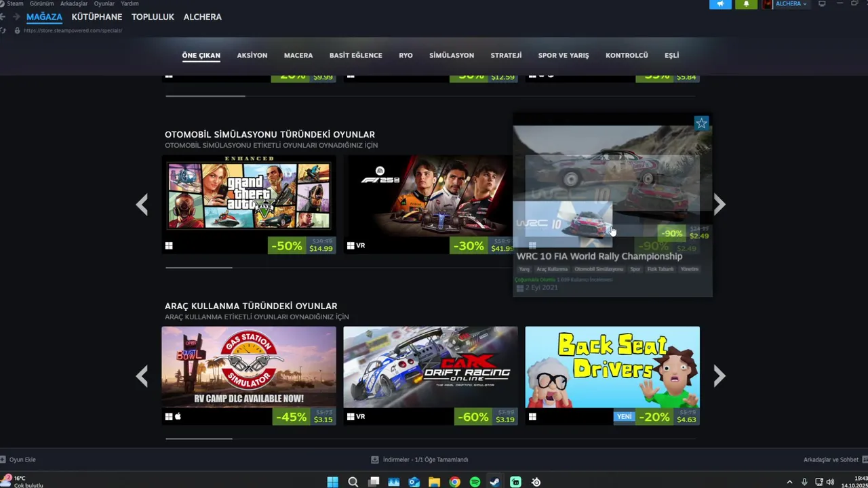
Task: Select the KONTROLCÜ category
Action: coord(627,56)
